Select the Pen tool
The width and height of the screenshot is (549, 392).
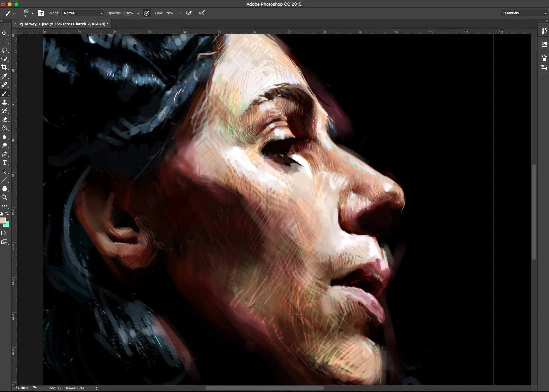pos(4,154)
